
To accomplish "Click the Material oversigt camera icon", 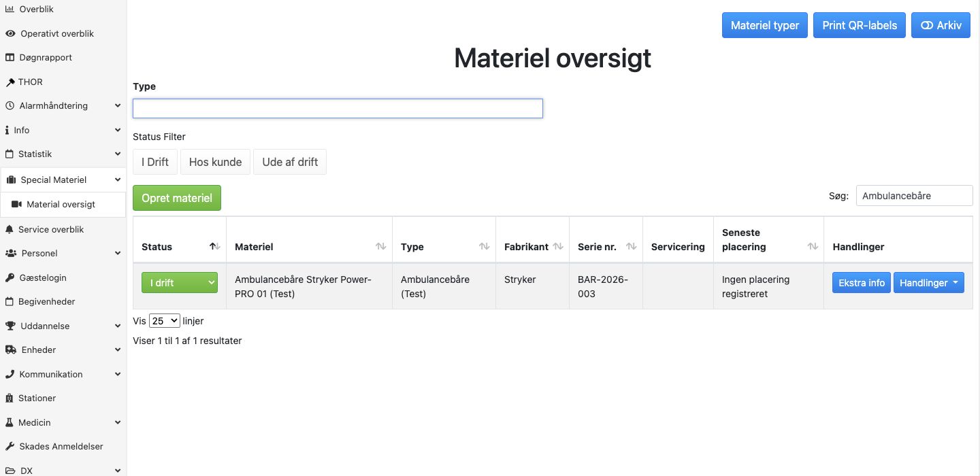I will tap(17, 204).
